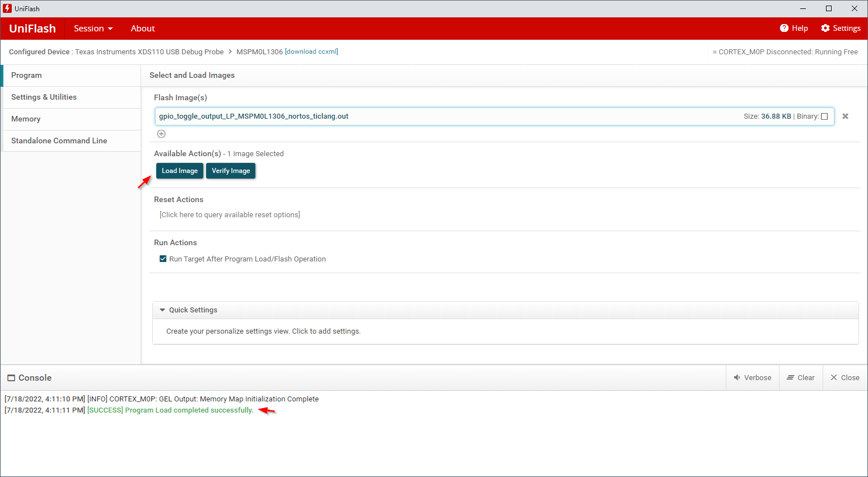This screenshot has height=477, width=868.
Task: Query available reset options
Action: click(230, 215)
